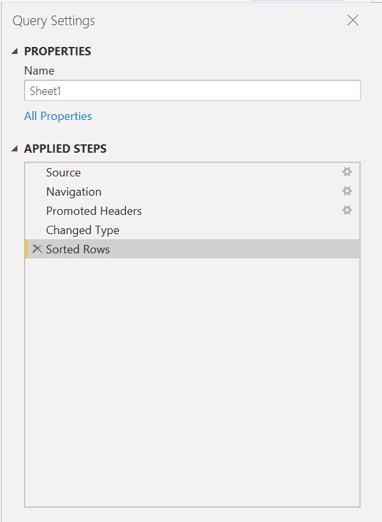
Task: Open settings gear for Navigation step
Action: click(347, 191)
